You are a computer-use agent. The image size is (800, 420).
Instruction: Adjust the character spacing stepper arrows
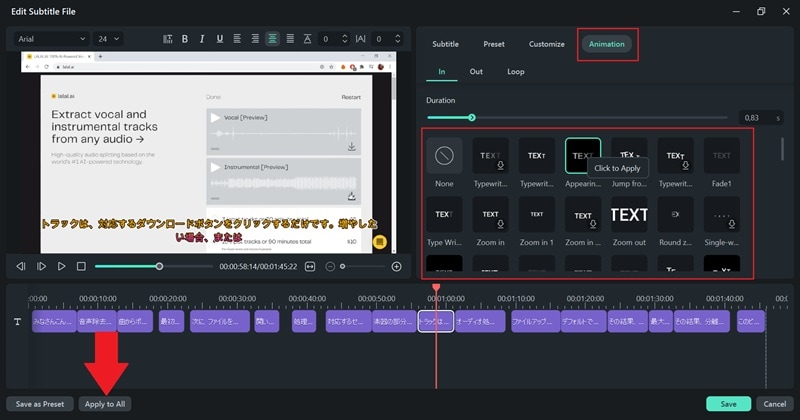pyautogui.click(x=397, y=39)
